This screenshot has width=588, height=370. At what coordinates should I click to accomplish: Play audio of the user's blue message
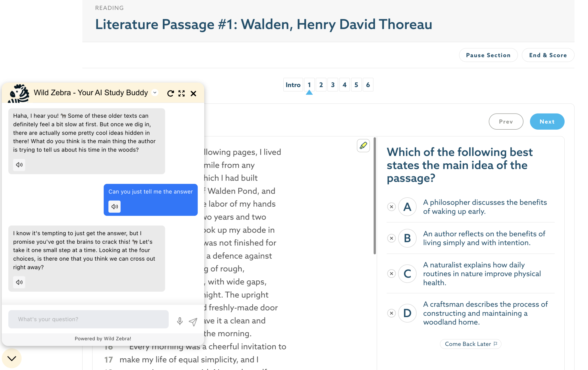[114, 207]
